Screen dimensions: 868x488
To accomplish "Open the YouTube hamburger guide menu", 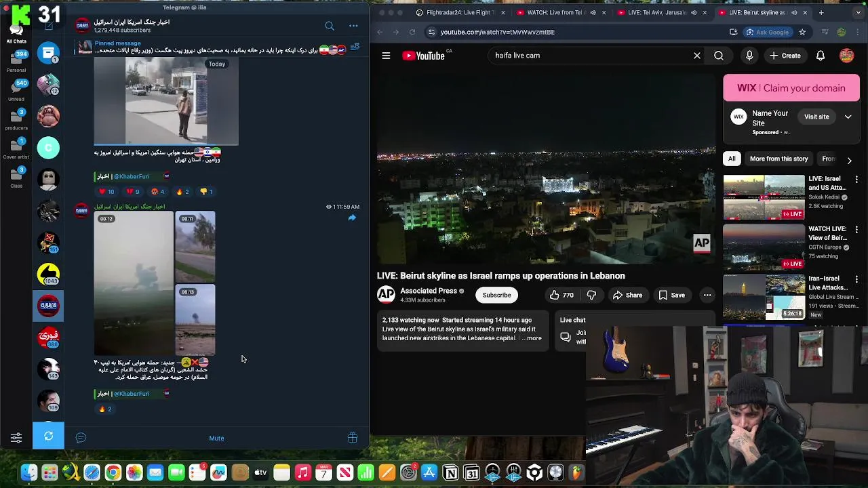I will [386, 56].
